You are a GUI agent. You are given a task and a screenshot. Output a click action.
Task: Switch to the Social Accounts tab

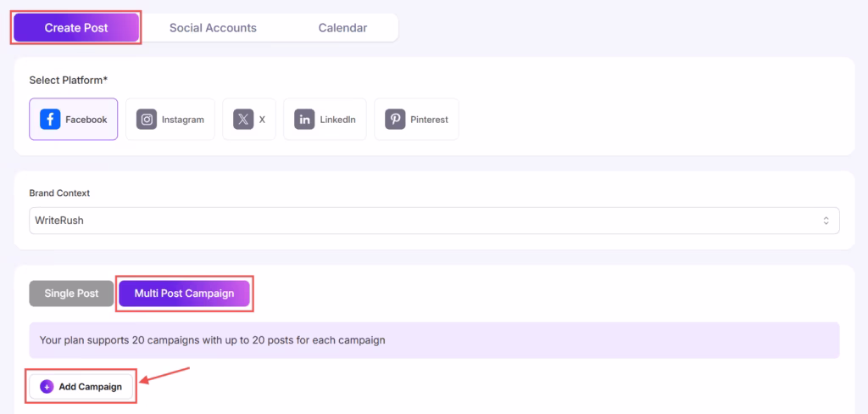coord(213,28)
